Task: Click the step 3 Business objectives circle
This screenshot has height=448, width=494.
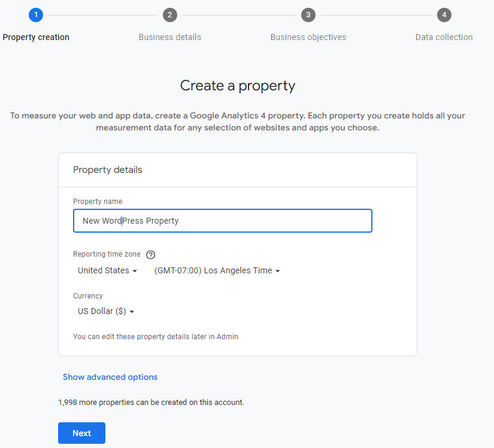Action: point(308,15)
